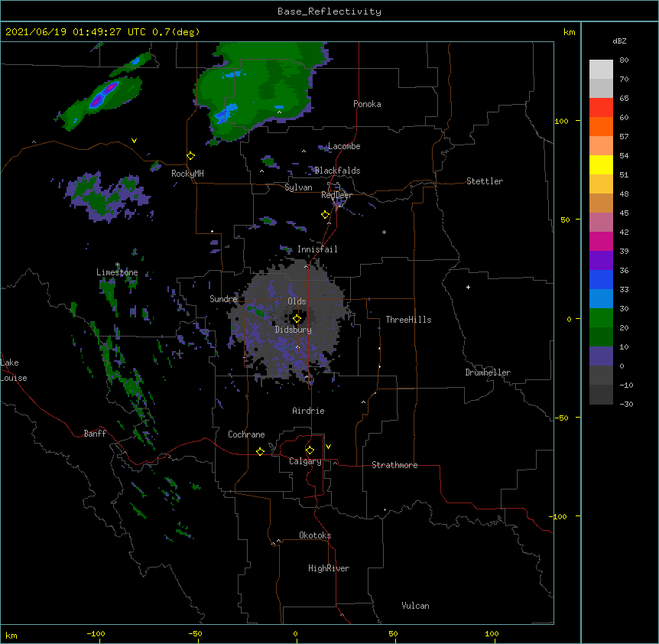Select the Ponoka city label

pos(367,104)
